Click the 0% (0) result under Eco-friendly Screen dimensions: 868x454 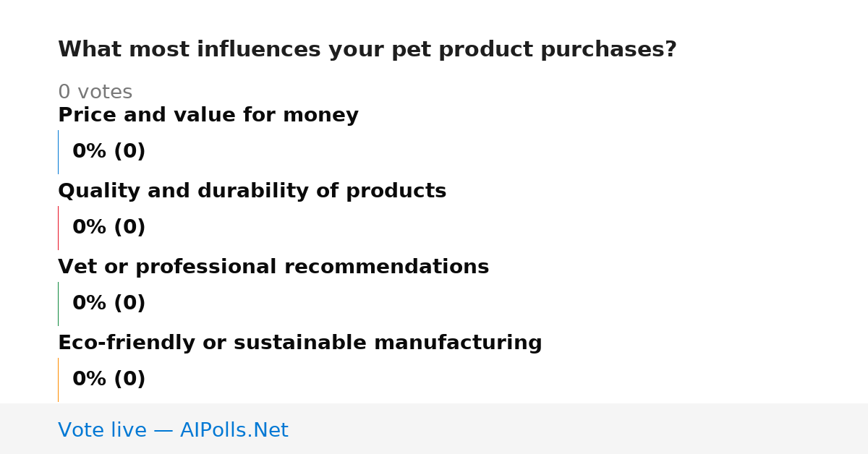tap(109, 380)
